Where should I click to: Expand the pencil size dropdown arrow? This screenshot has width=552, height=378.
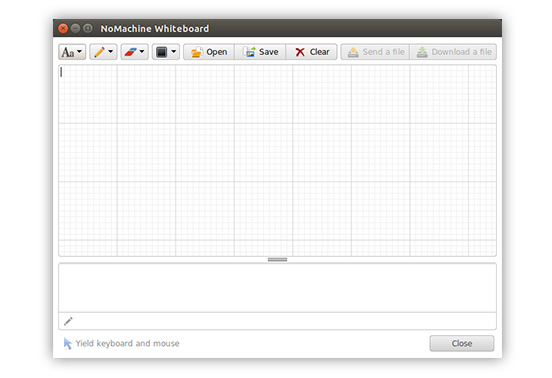[111, 51]
